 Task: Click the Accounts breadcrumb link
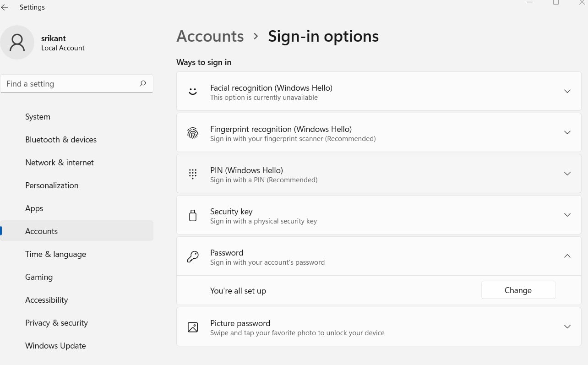click(x=210, y=36)
